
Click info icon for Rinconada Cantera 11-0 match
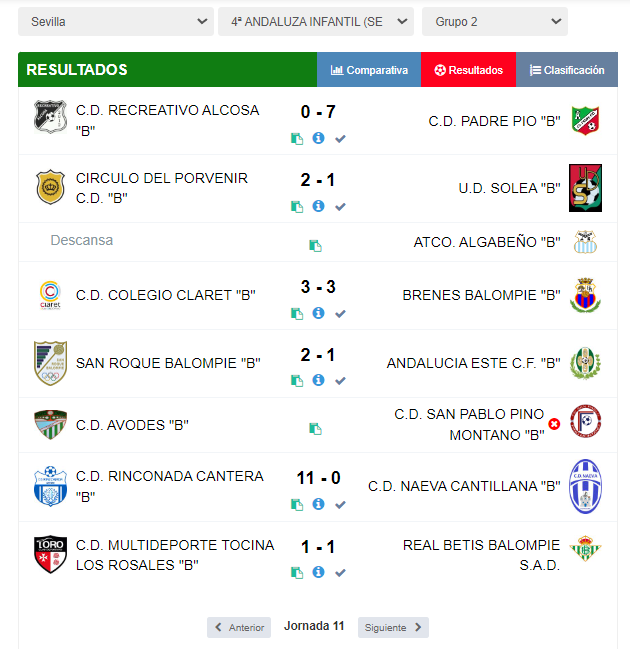(318, 504)
